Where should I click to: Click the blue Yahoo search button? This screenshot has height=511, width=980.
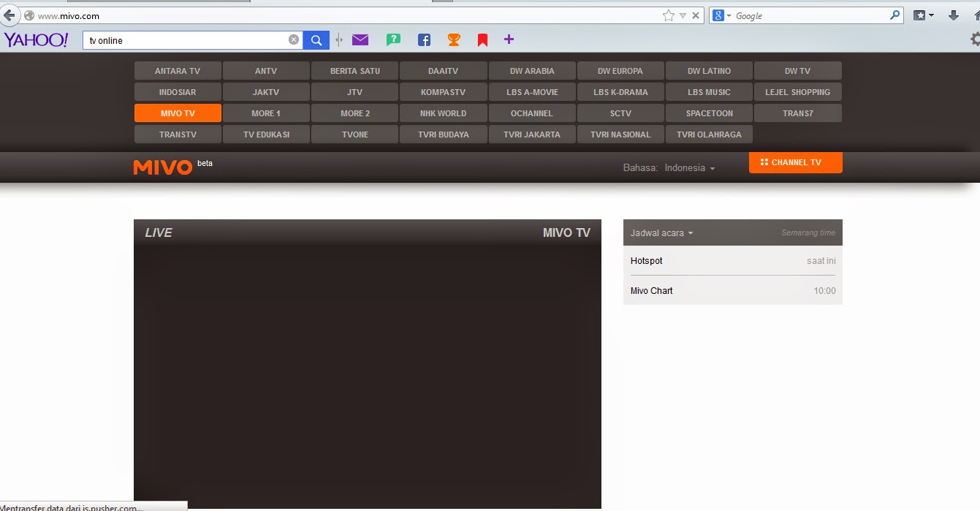click(316, 40)
